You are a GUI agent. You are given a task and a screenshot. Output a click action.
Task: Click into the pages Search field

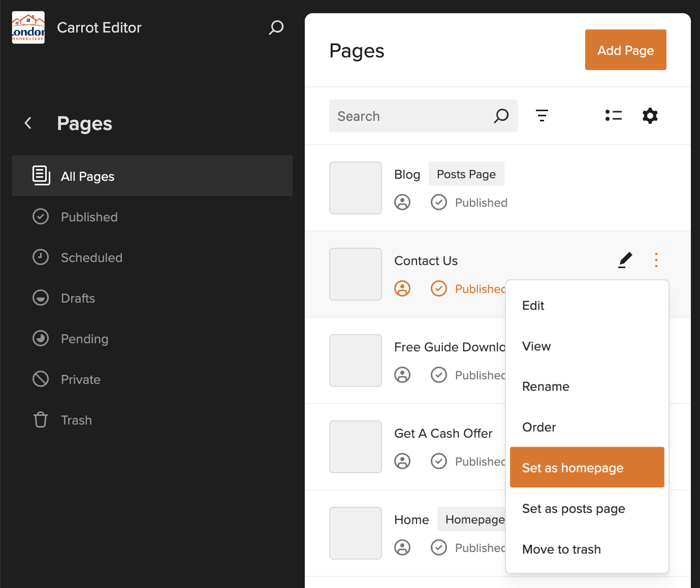pos(411,116)
